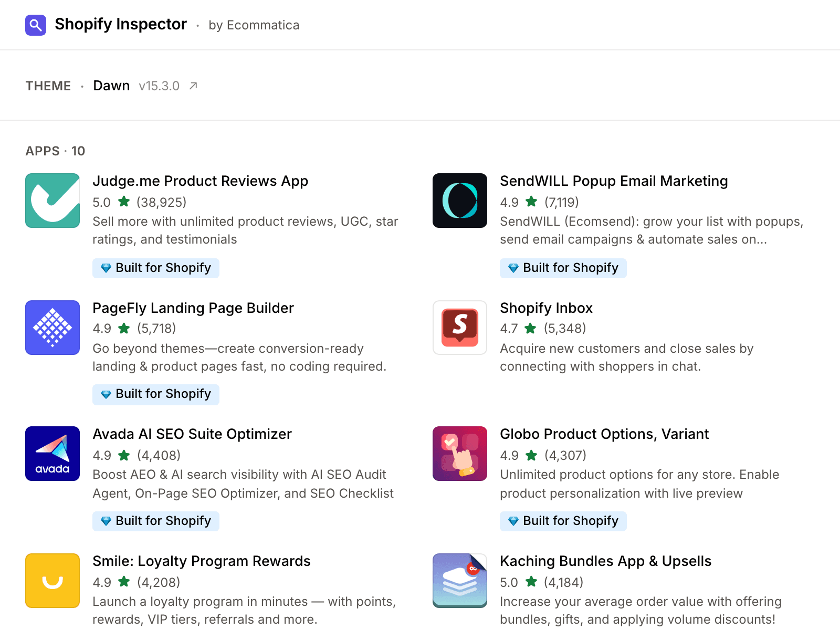
Task: Click the Judge.me description about unlimited reviews
Action: click(x=245, y=230)
